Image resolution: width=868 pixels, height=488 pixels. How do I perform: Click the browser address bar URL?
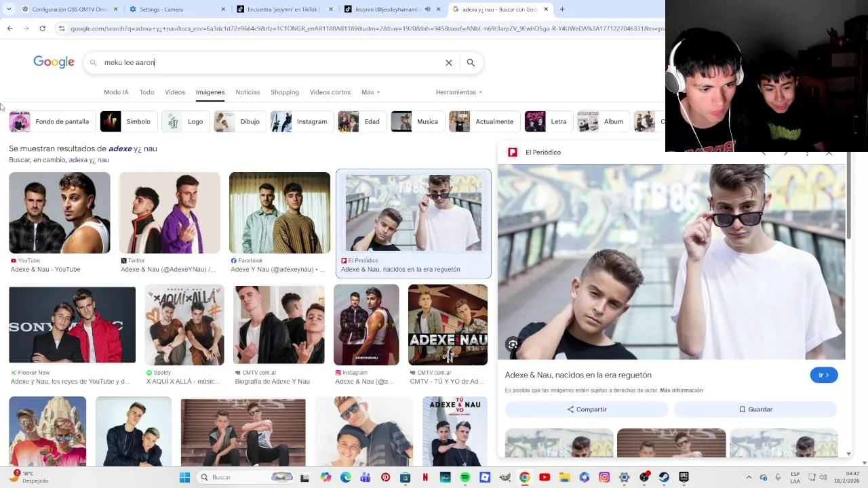366,28
